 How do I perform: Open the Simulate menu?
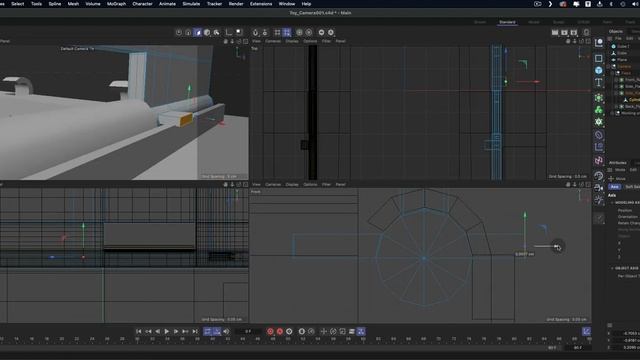(x=191, y=4)
